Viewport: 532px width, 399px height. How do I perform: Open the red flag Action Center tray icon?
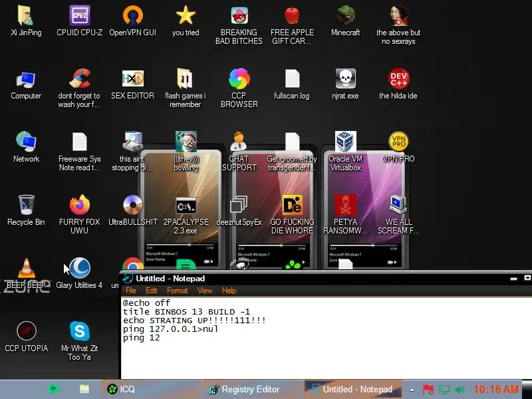click(428, 389)
